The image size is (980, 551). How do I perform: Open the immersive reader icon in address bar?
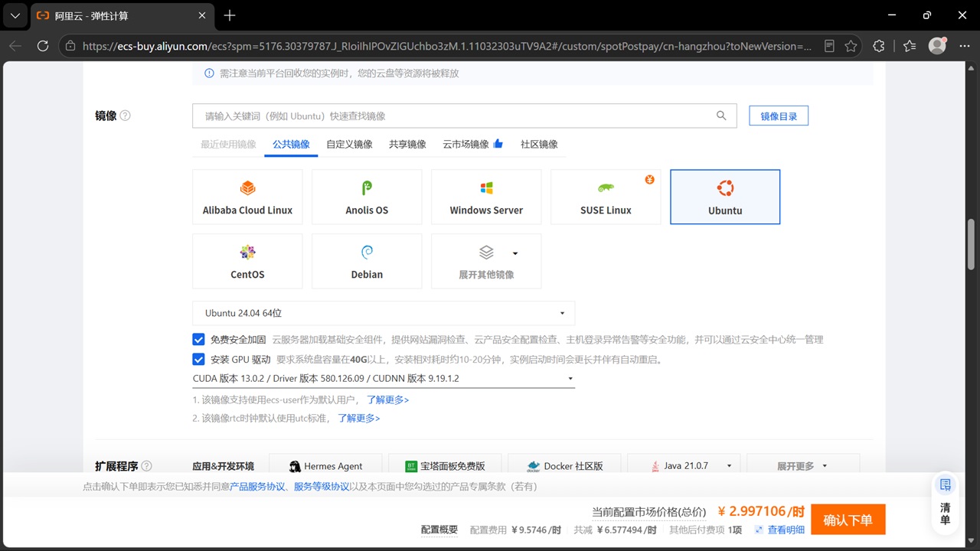coord(829,46)
